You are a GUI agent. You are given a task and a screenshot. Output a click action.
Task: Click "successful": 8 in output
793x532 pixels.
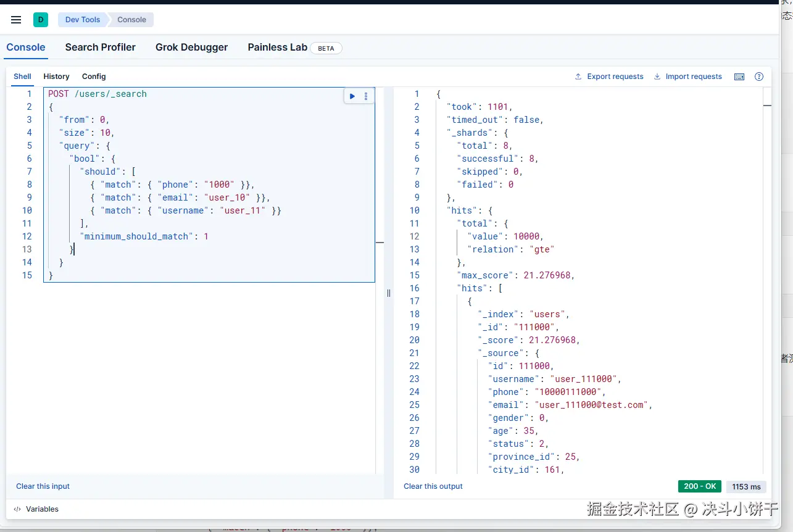pos(497,159)
